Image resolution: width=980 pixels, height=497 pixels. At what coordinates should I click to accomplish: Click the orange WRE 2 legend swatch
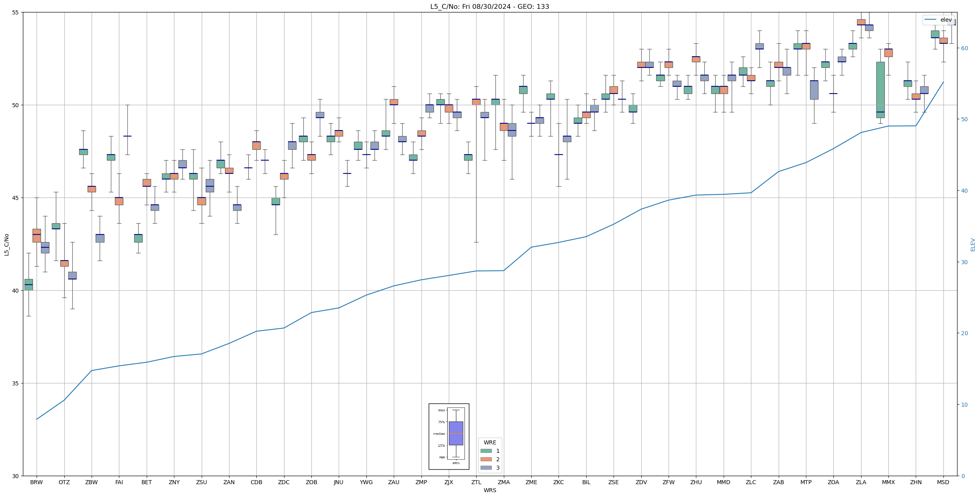click(x=486, y=459)
